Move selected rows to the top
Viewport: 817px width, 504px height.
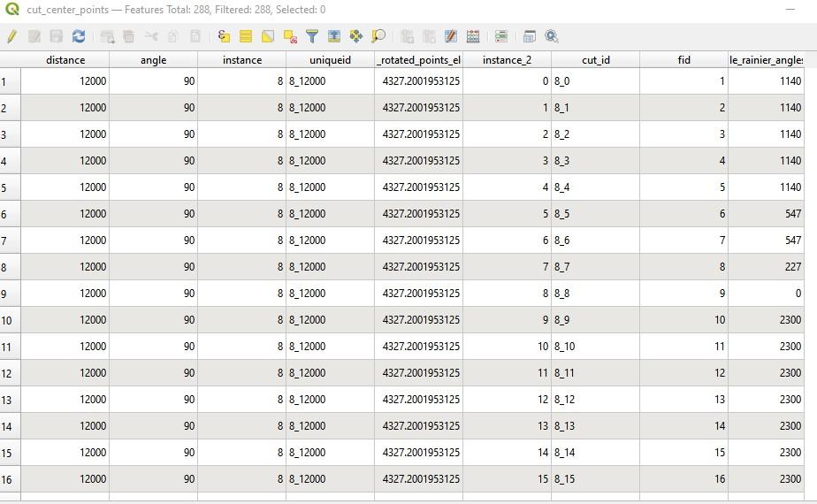click(334, 36)
